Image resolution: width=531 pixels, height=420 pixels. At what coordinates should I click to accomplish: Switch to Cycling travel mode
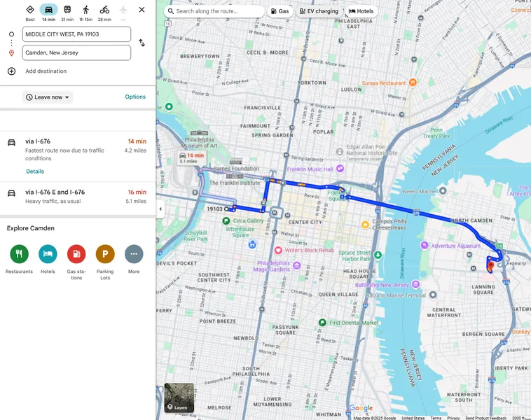(x=104, y=10)
